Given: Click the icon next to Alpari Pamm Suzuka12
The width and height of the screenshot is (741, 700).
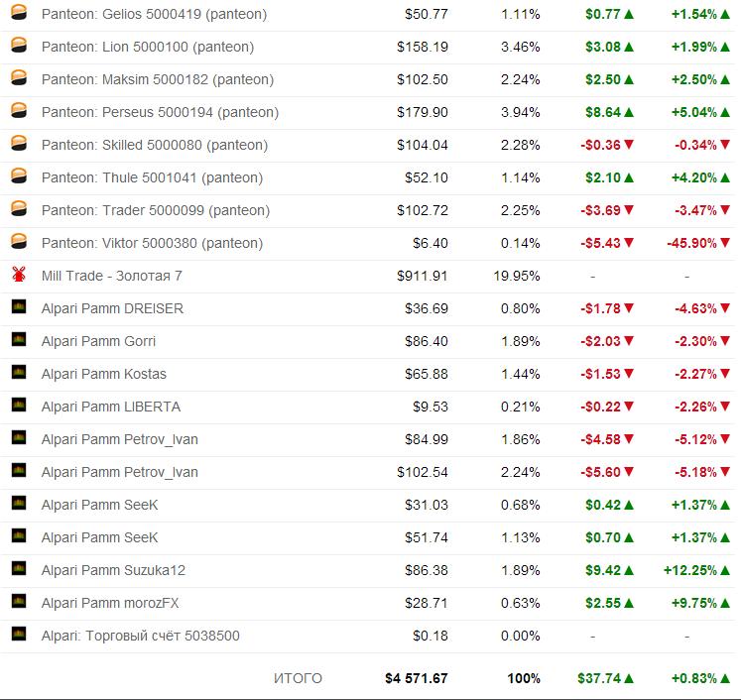Looking at the screenshot, I should 18,569.
